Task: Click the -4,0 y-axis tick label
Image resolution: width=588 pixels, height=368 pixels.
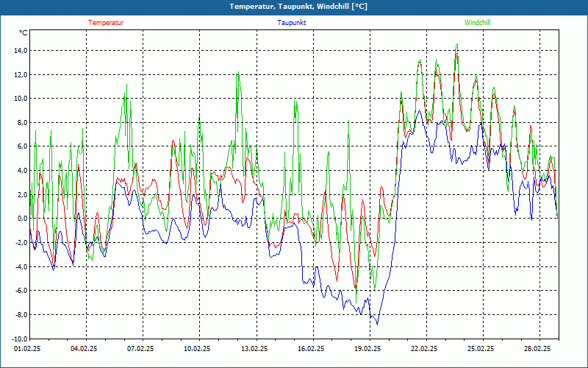Action: coord(20,267)
